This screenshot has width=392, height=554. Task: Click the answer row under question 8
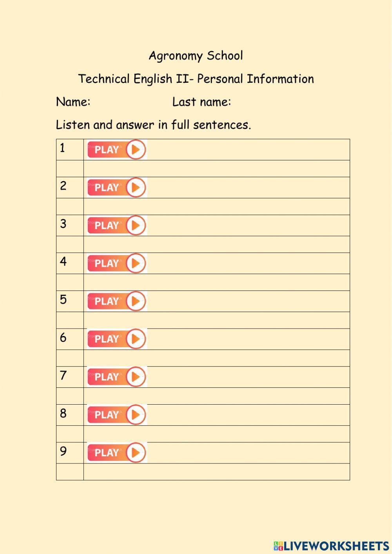click(216, 434)
